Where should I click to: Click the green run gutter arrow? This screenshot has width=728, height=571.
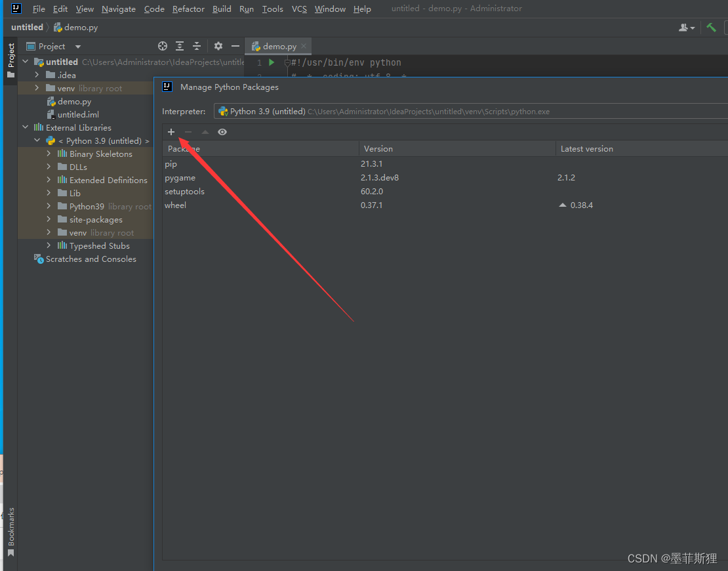[272, 62]
